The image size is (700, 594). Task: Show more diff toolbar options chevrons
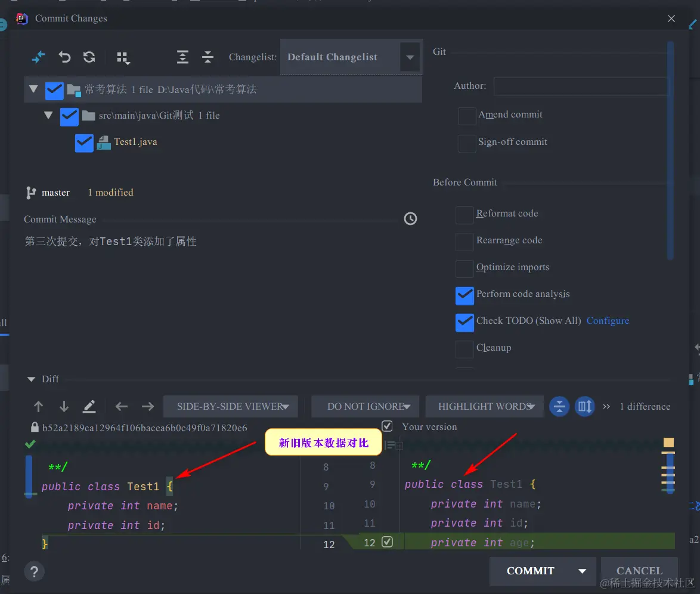[606, 406]
